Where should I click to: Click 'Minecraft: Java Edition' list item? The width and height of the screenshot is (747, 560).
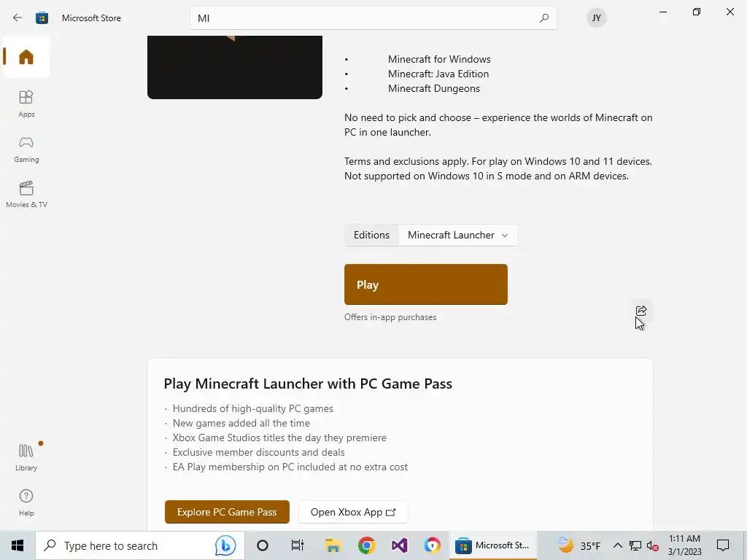click(438, 74)
